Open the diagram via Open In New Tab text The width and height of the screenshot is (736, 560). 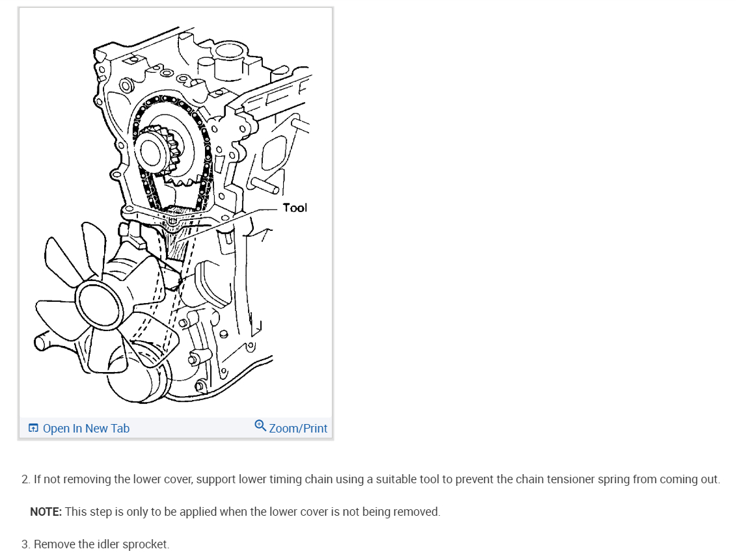[x=86, y=428]
